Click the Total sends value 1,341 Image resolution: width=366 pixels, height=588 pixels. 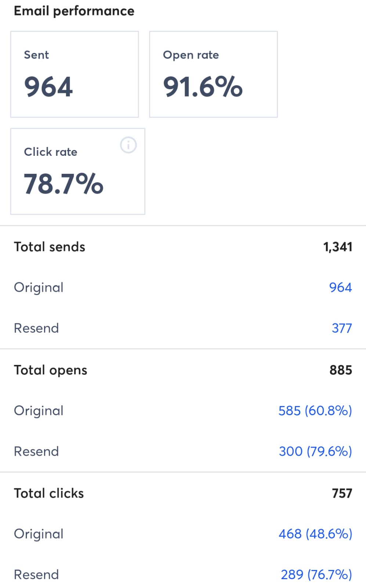pyautogui.click(x=338, y=247)
